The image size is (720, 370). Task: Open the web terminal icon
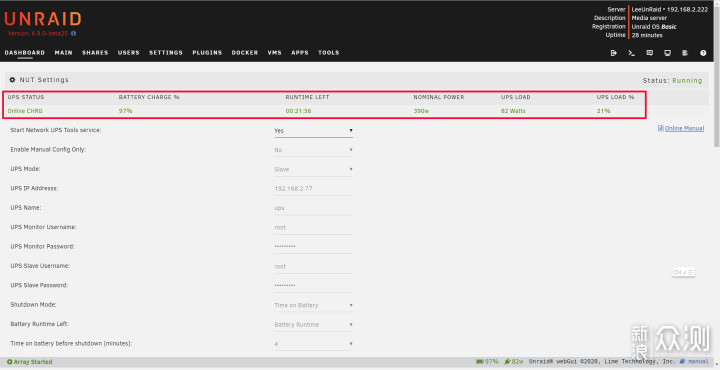pyautogui.click(x=631, y=53)
